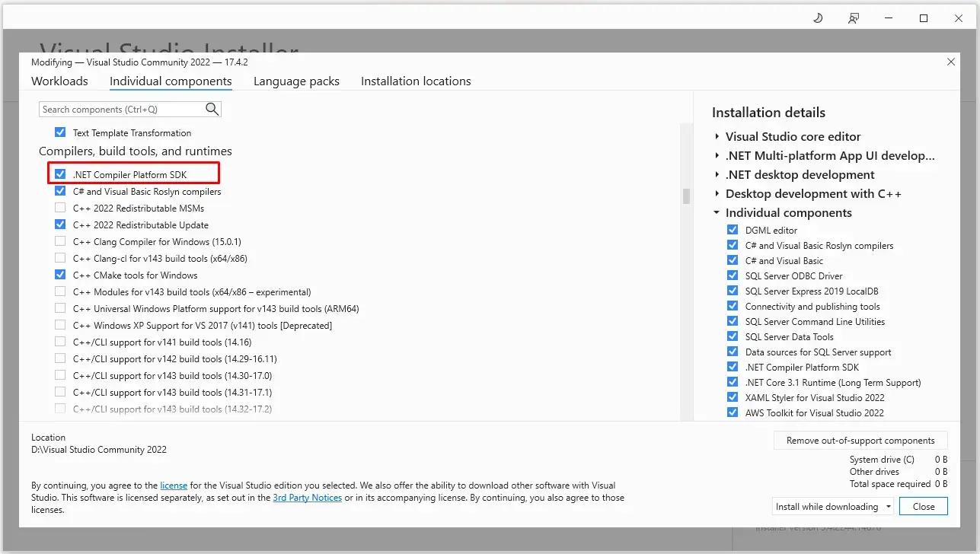Screen dimensions: 980x554
Task: Open the Language packs tab
Action: [x=296, y=81]
